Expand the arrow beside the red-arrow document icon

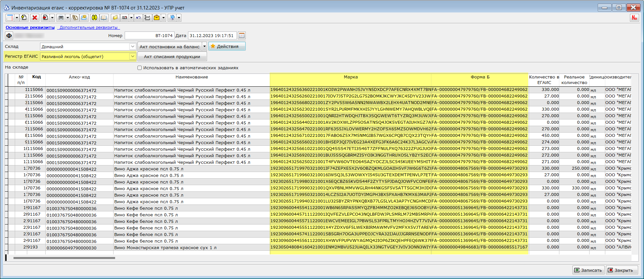(x=52, y=18)
